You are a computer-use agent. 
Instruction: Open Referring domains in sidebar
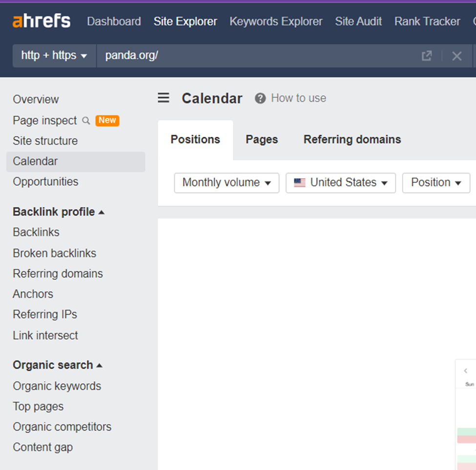58,274
